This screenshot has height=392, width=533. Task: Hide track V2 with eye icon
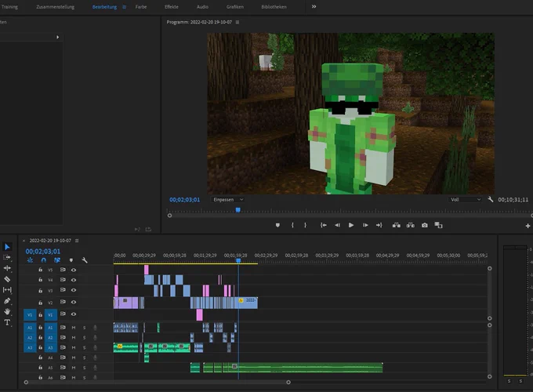(x=74, y=302)
